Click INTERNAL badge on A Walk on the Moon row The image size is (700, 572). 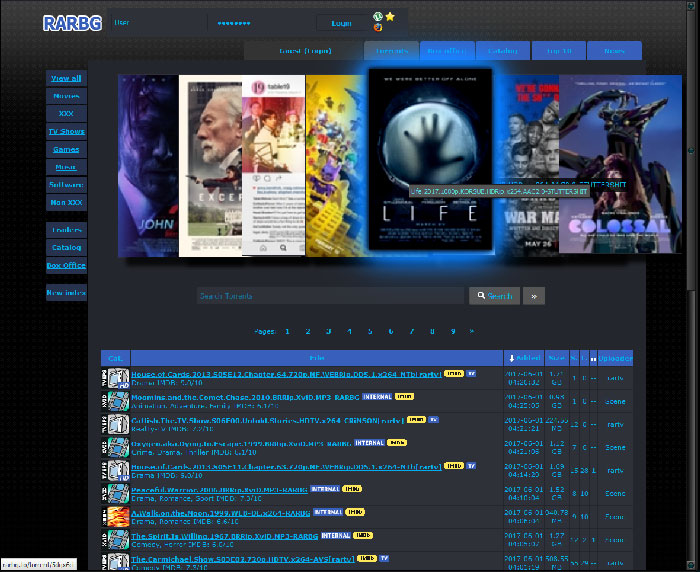coord(328,512)
